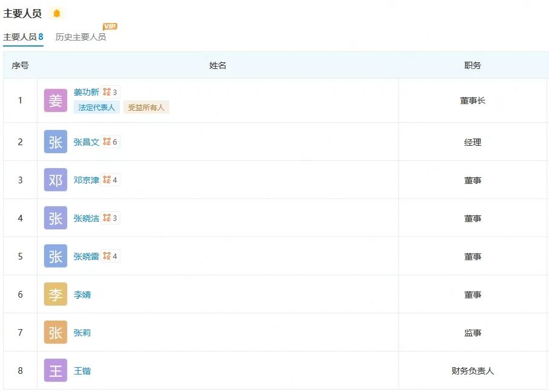Image resolution: width=549 pixels, height=392 pixels.
Task: Click the 经理 position cell
Action: tap(473, 142)
